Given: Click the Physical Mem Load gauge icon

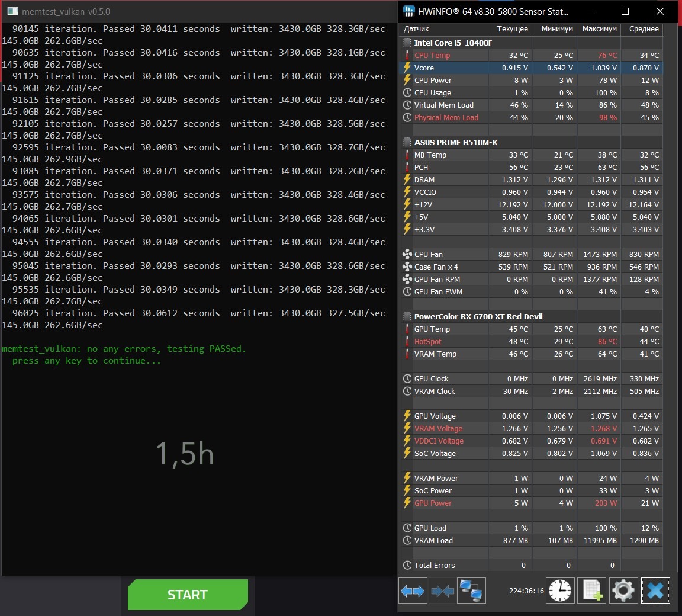Looking at the screenshot, I should coord(407,117).
